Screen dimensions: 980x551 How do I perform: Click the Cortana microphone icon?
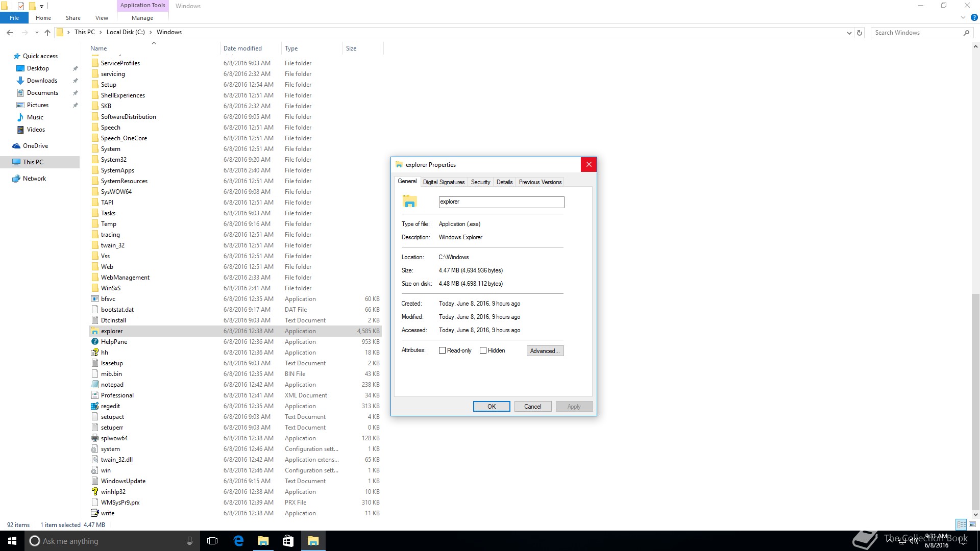tap(189, 541)
